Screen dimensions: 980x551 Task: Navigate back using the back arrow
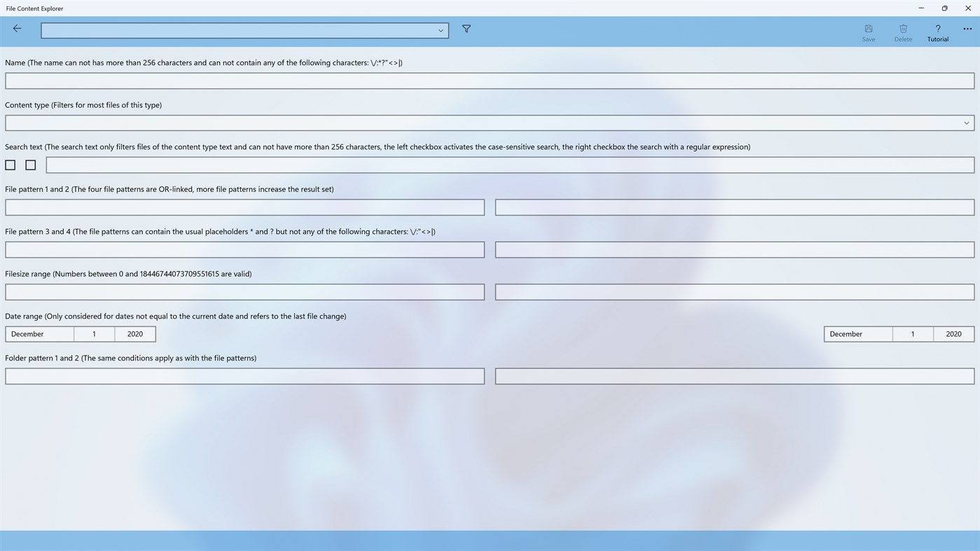(x=17, y=28)
